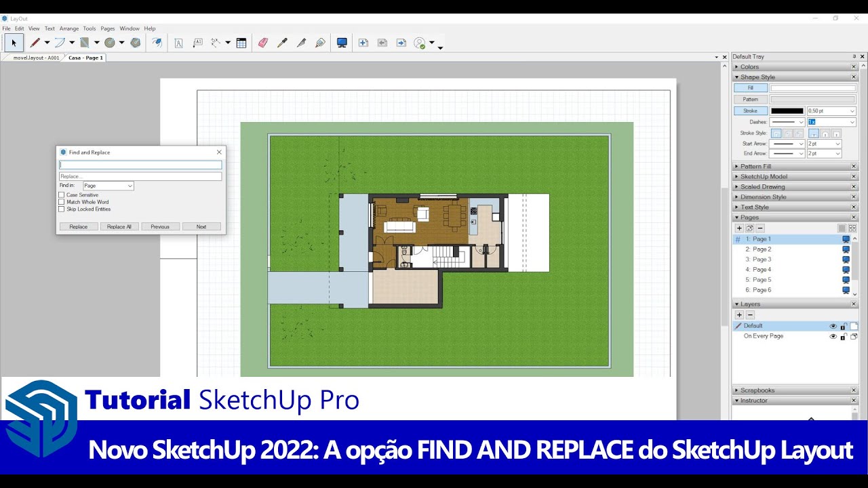Go to next page toolbar icon
Screen dimensions: 868x488
pyautogui.click(x=401, y=43)
